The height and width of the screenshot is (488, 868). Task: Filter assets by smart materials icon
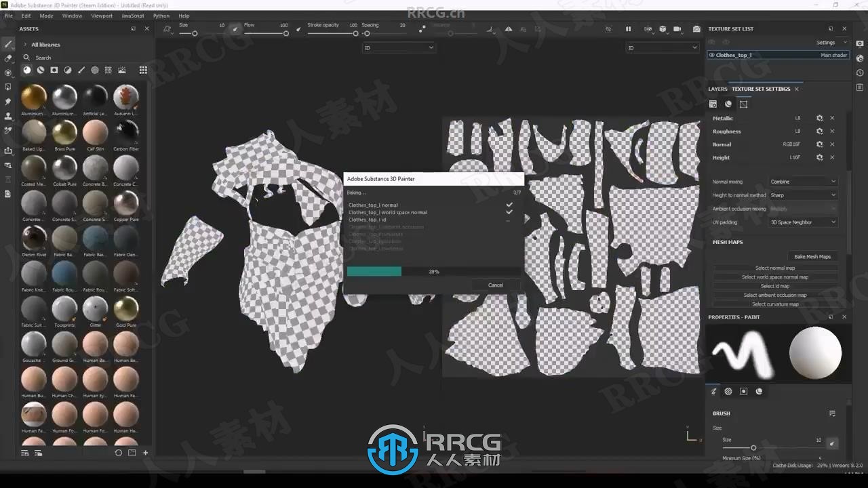[41, 70]
